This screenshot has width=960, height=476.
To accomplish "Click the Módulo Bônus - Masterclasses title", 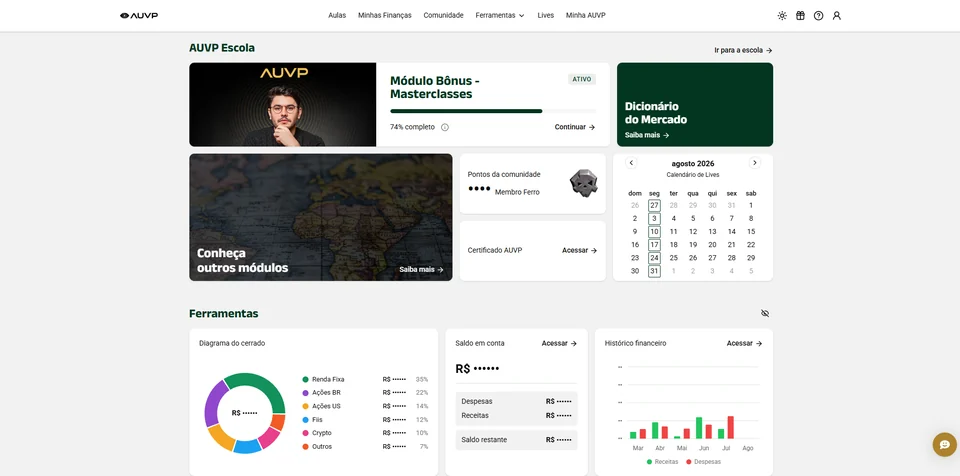I will tap(435, 88).
